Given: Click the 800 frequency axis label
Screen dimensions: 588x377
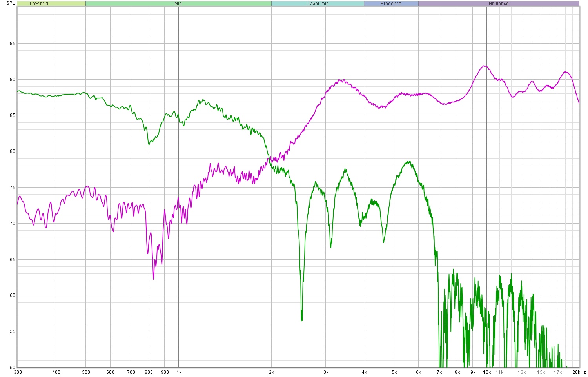Looking at the screenshot, I should (x=149, y=372).
